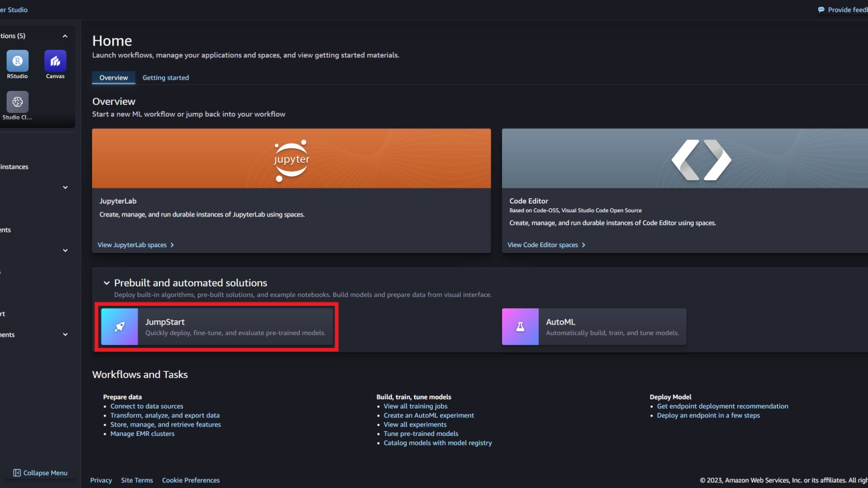The width and height of the screenshot is (868, 488).
Task: Switch to the Getting started tab
Action: coord(166,77)
